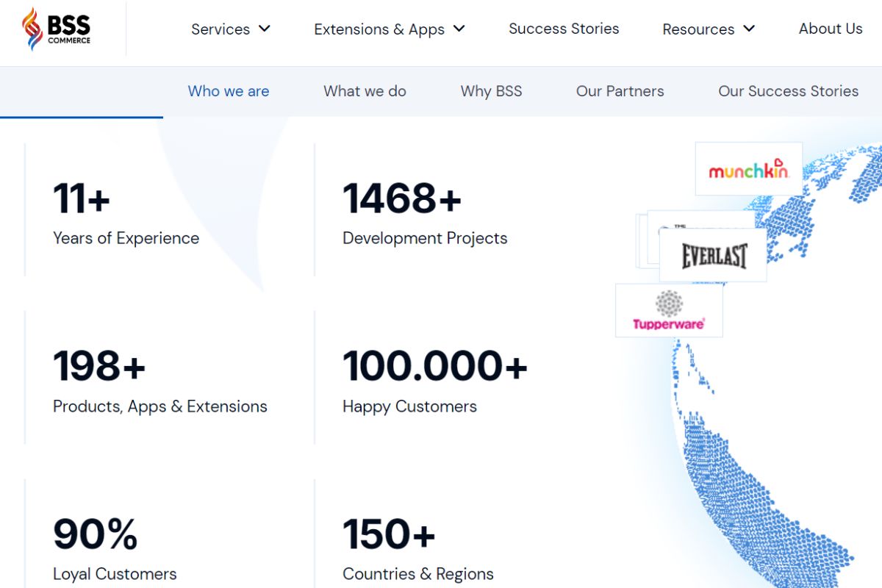This screenshot has height=588, width=882.
Task: Click the 1468+ statistic number
Action: pyautogui.click(x=402, y=198)
